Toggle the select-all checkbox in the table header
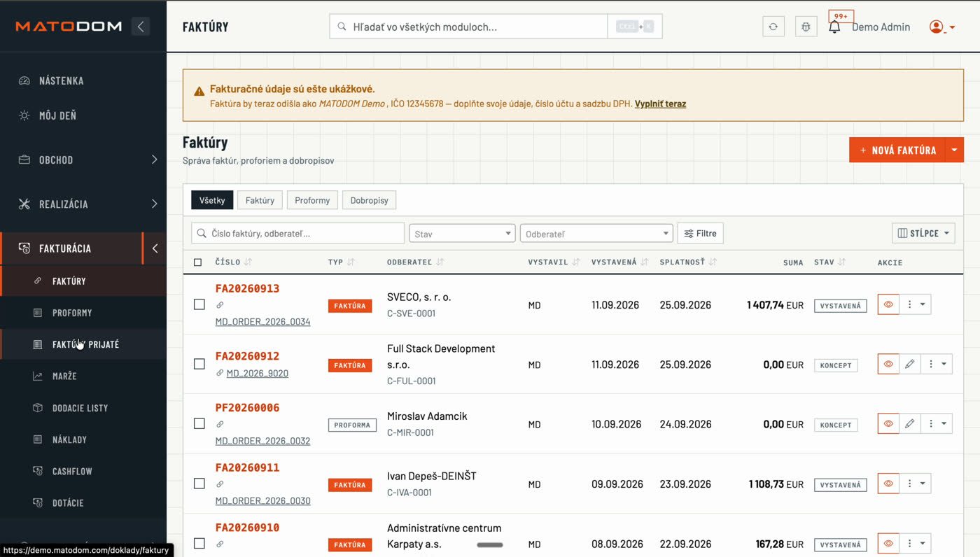Image resolution: width=980 pixels, height=557 pixels. click(197, 262)
